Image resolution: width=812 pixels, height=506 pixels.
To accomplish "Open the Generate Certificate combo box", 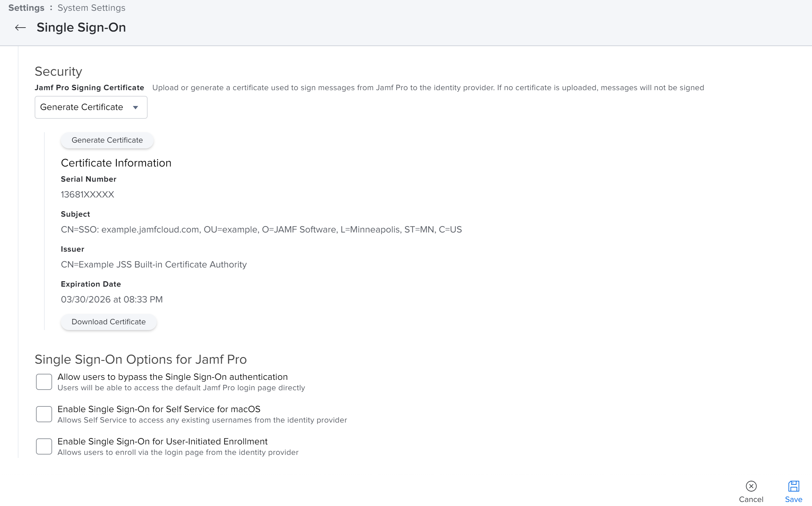I will (x=91, y=107).
